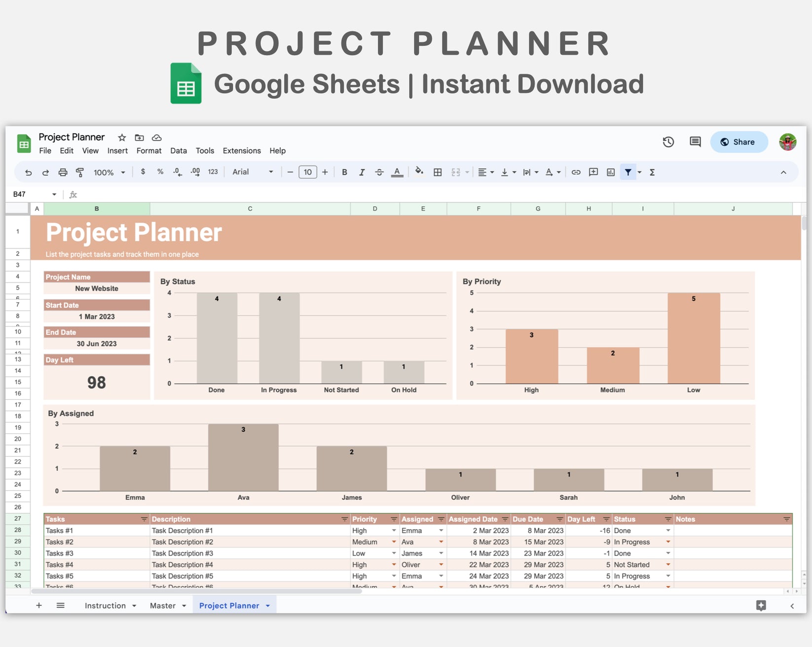Switch to the Master sheet tab
Screen dimensions: 812x647
[164, 605]
